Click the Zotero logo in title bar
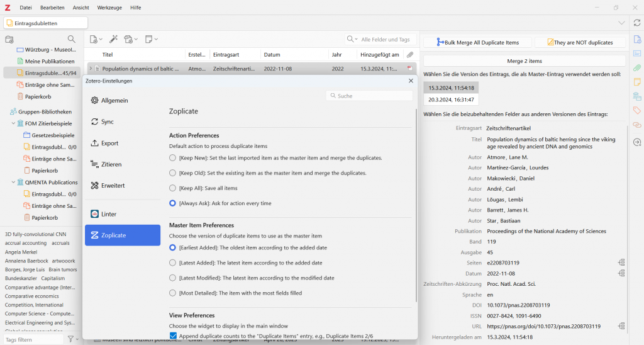Viewport: 644px width, 345px height. tap(8, 8)
